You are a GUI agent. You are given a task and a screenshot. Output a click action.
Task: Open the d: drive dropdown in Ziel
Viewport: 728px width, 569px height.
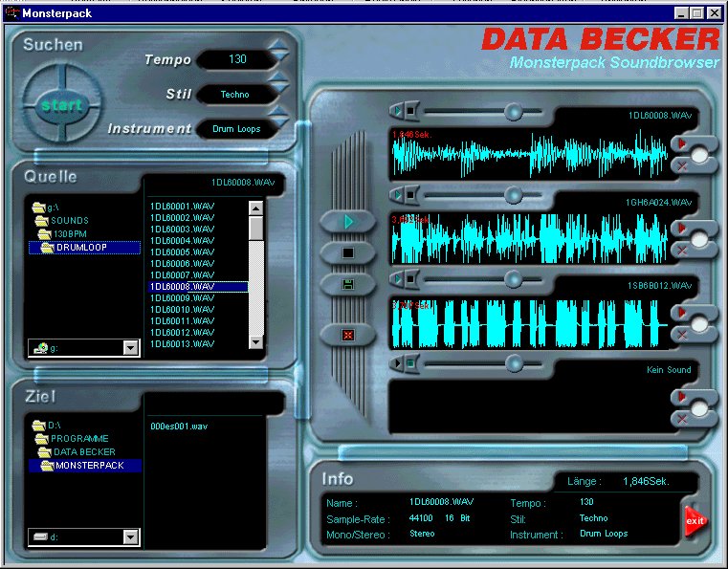[130, 537]
